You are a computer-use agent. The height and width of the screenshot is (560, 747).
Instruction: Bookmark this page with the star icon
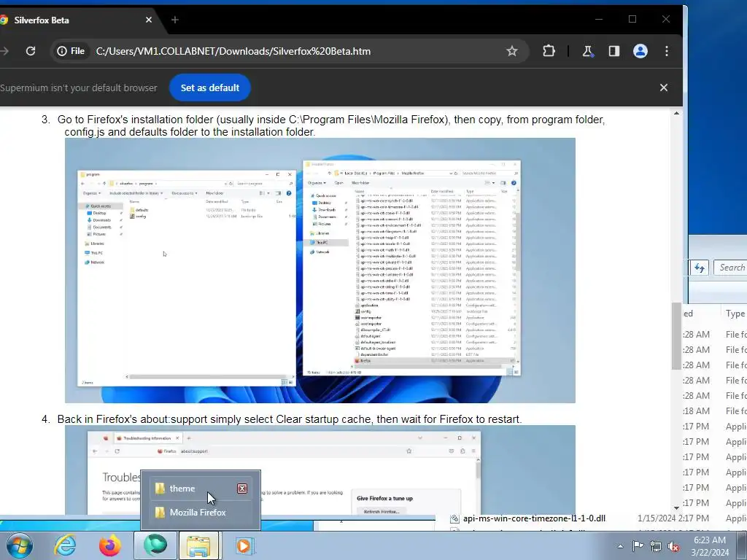click(511, 51)
